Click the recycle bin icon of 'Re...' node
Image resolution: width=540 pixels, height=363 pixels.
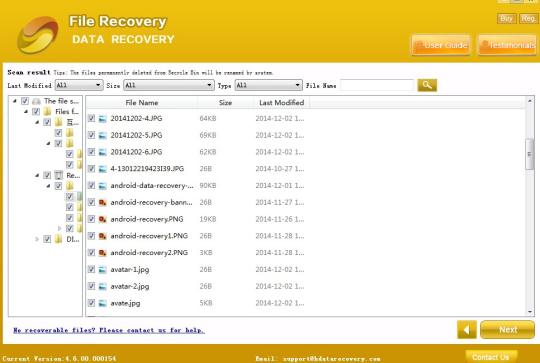59,175
